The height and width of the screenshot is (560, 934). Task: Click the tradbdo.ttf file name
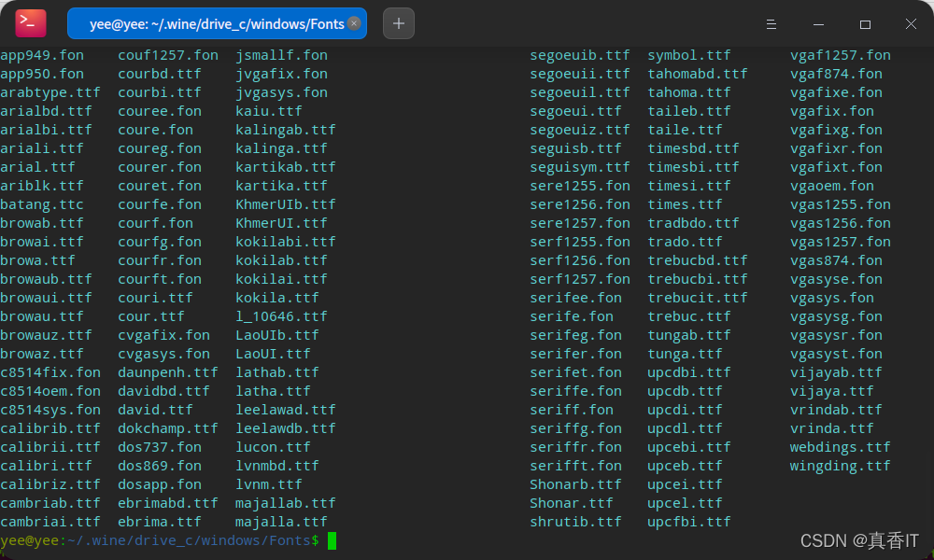click(693, 223)
